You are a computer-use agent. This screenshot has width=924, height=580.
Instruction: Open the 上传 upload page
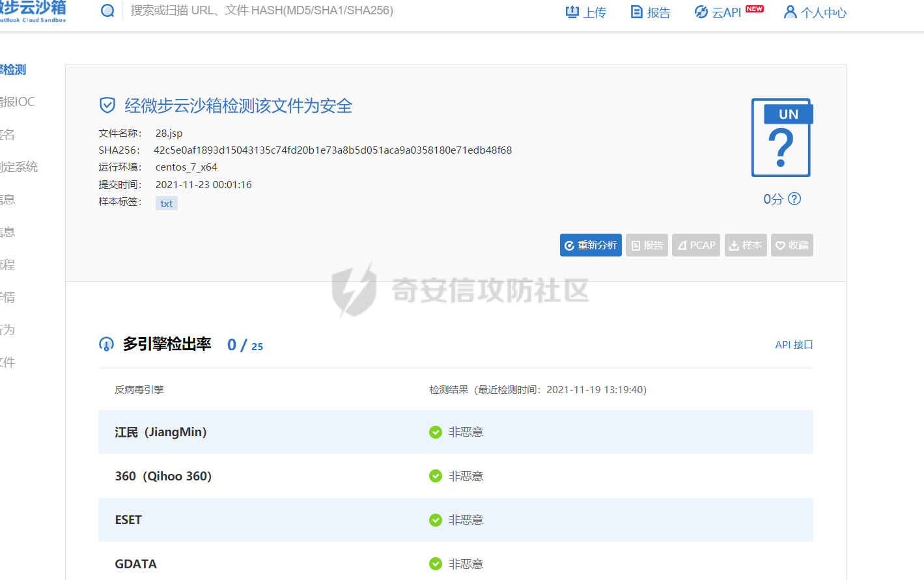[x=586, y=12]
